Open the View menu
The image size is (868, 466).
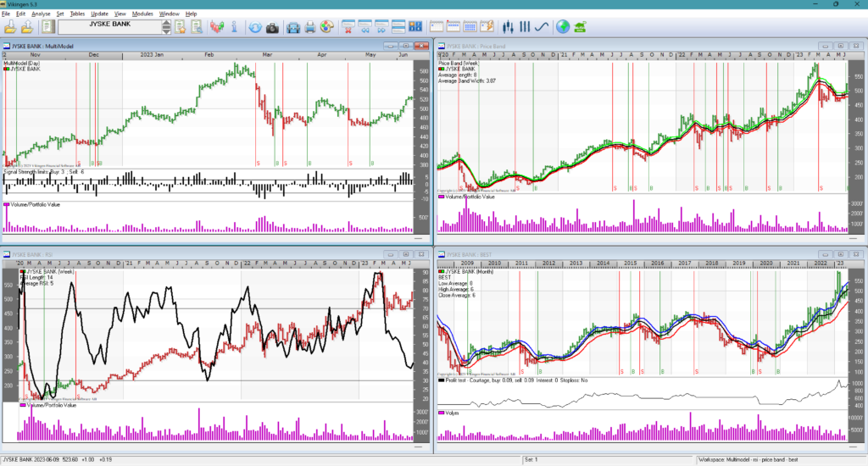click(x=120, y=14)
